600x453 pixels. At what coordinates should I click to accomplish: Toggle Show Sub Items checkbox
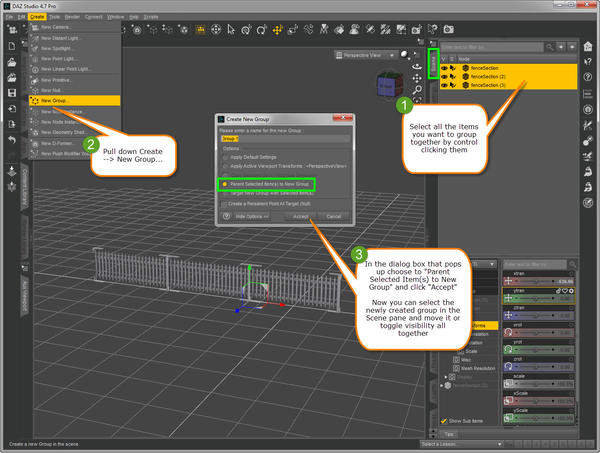coord(444,421)
